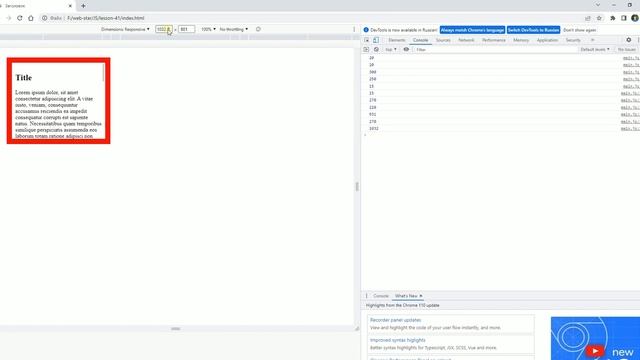The width and height of the screenshot is (640, 360).
Task: Toggle the browser side panel
Action: pos(624,18)
